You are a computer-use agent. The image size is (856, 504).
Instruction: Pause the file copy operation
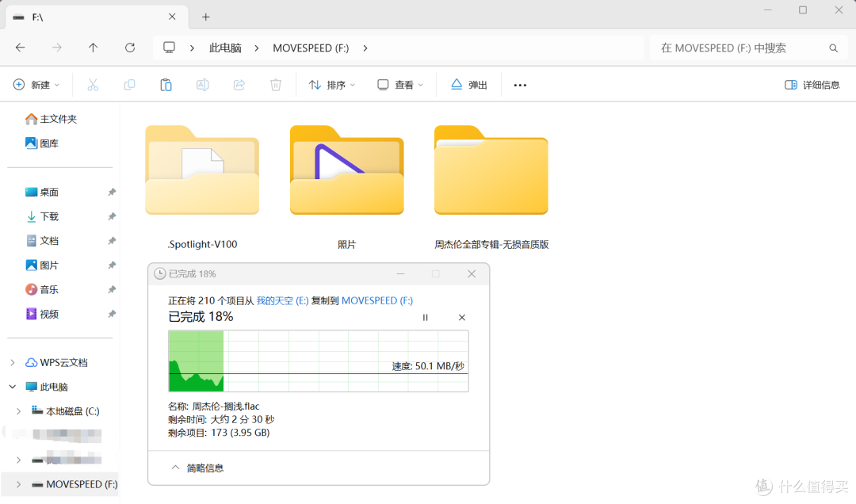coord(426,318)
